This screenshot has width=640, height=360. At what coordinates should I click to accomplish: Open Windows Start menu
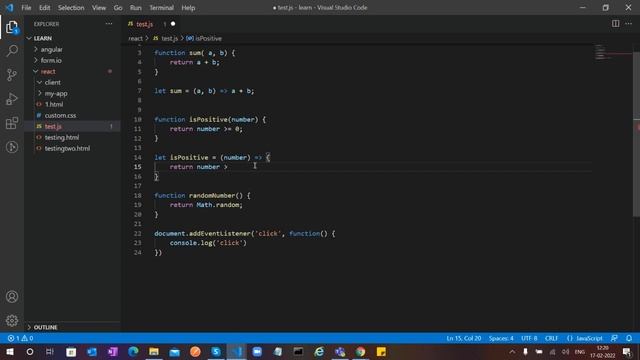point(10,352)
